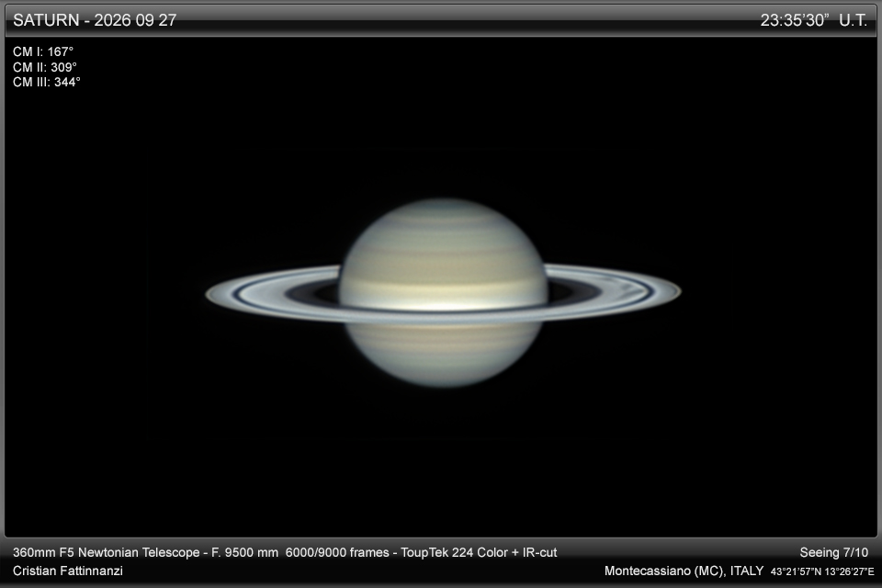The width and height of the screenshot is (882, 588).
Task: Click the 360mm F5 Newtonian Telescope text
Action: tap(107, 552)
